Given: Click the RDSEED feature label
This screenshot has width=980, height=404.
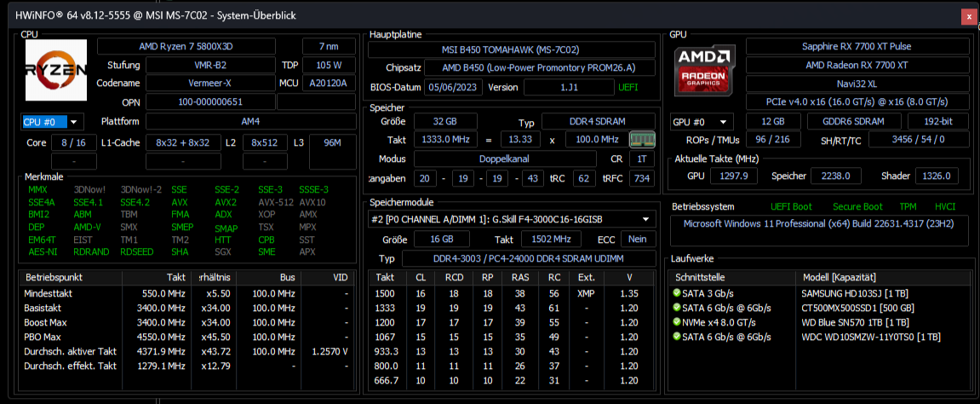Looking at the screenshot, I should [x=136, y=252].
